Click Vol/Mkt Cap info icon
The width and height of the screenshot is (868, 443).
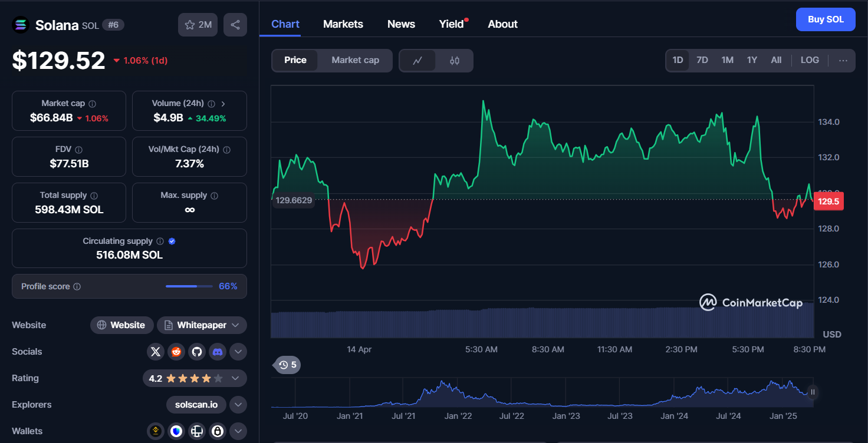coord(226,150)
